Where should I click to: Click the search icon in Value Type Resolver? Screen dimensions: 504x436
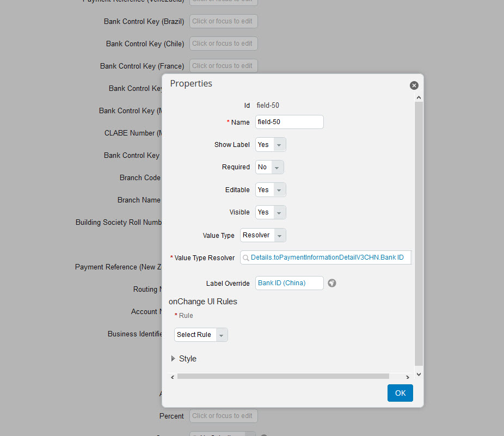[246, 258]
